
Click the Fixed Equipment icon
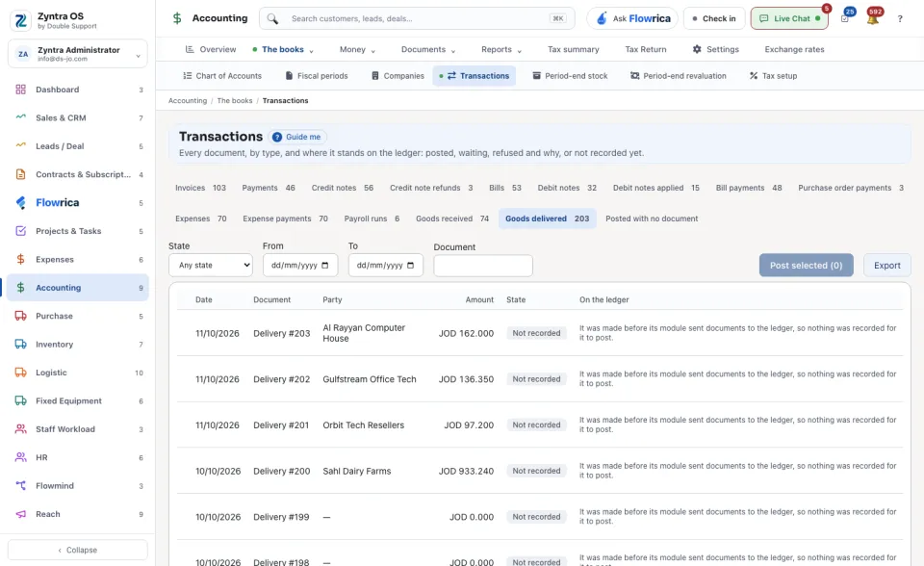(x=20, y=400)
